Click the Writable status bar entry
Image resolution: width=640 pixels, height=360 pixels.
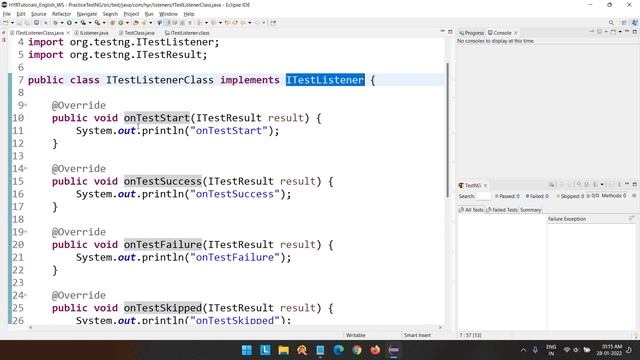click(356, 335)
